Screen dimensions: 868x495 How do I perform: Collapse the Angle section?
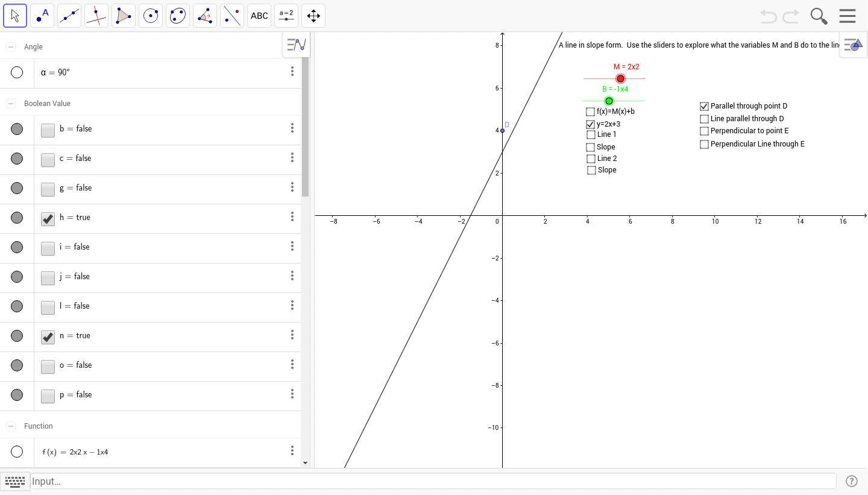click(11, 47)
